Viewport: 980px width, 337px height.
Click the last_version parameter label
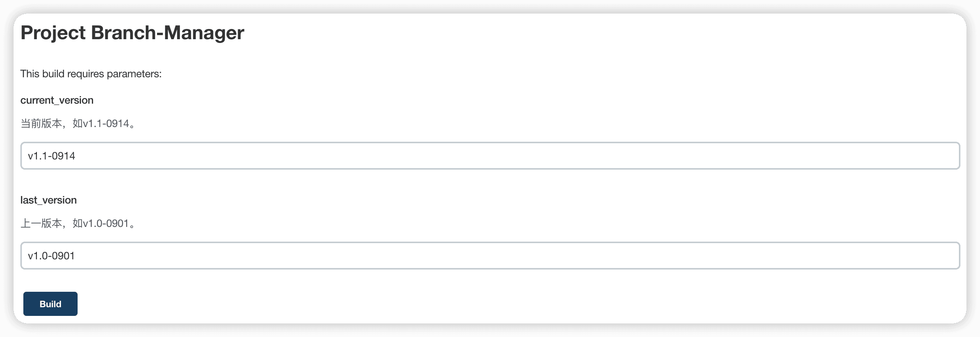point(49,200)
